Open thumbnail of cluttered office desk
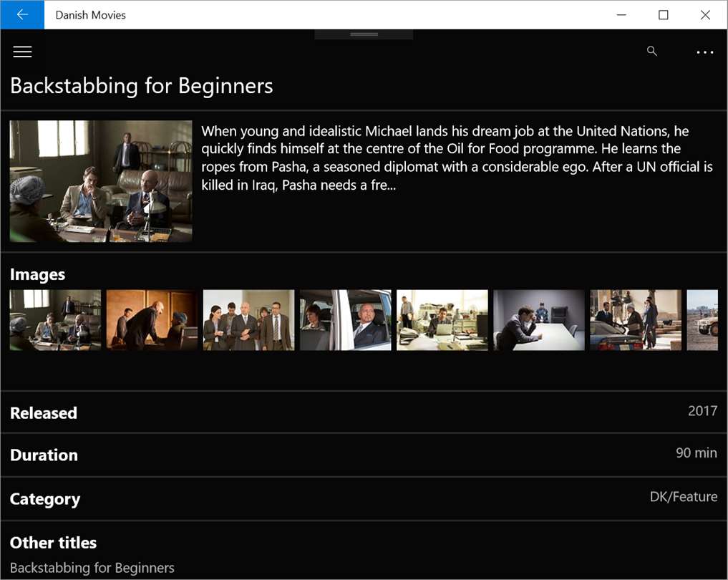The width and height of the screenshot is (728, 580). pos(442,320)
